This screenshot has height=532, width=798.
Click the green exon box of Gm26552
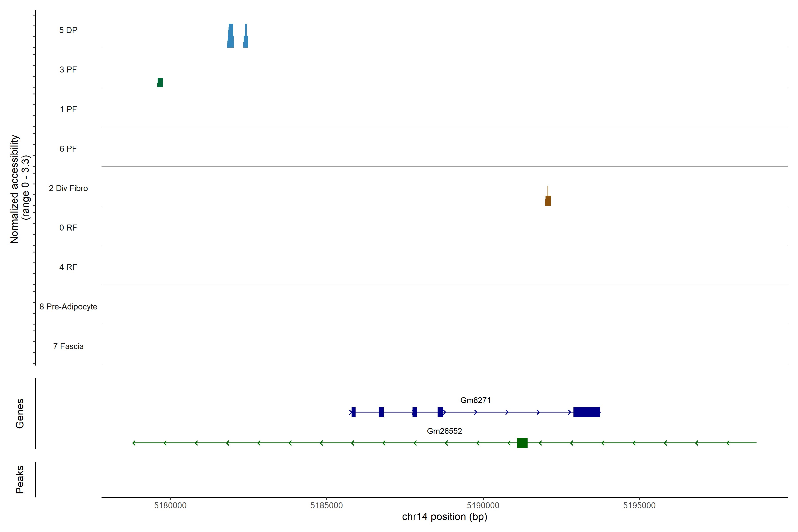coord(522,443)
